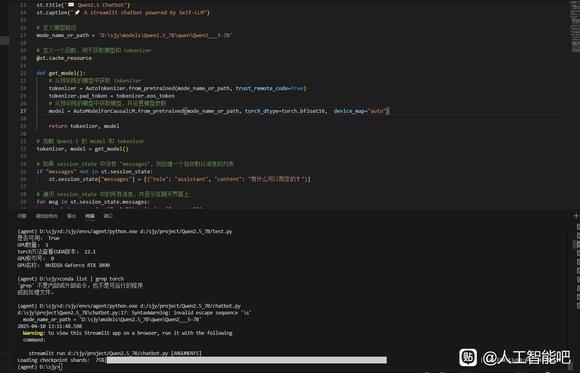Screen dimensions: 580x373
Task: Select the 终端 (Terminal) panel tab
Action: pos(90,216)
